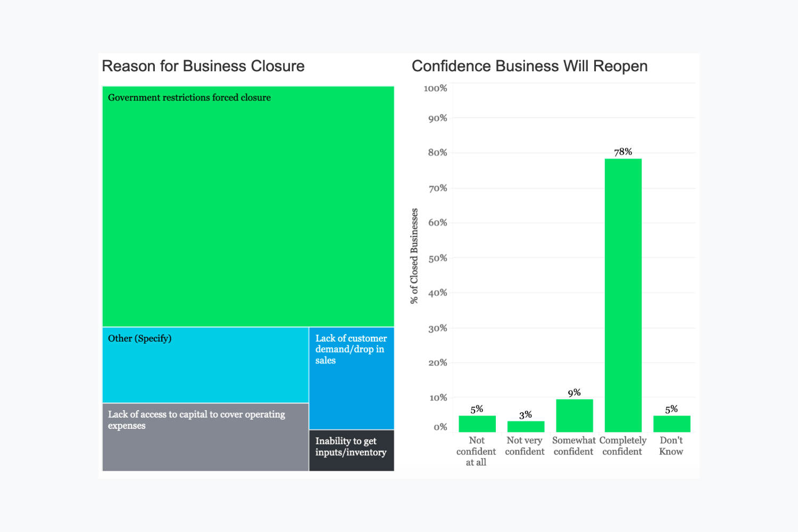Click the 9% value label above bar
Screen dimensions: 798x532
click(x=574, y=393)
